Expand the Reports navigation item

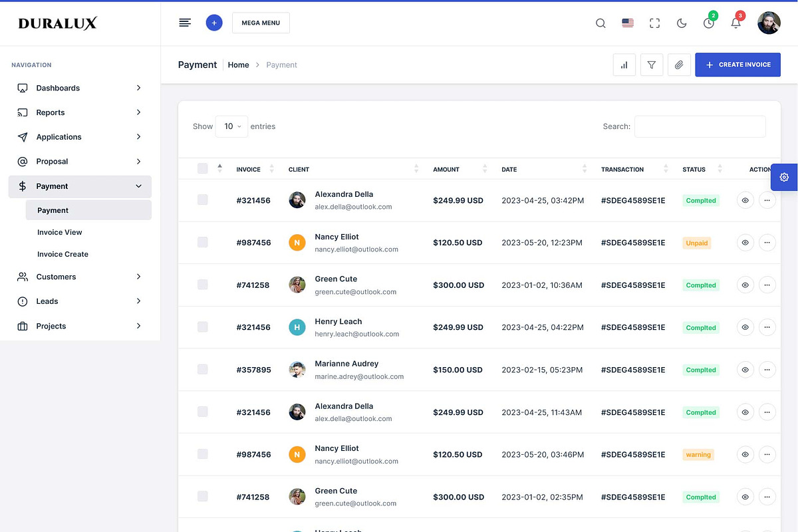80,112
